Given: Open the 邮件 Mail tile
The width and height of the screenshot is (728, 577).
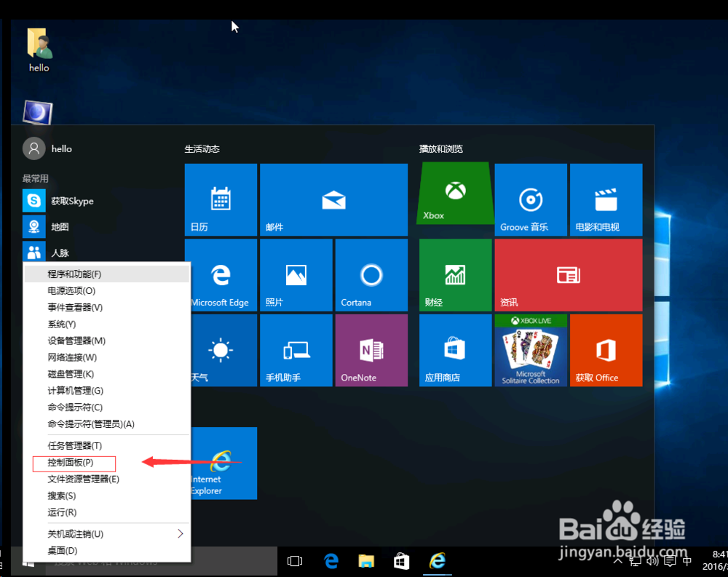Looking at the screenshot, I should [x=333, y=200].
